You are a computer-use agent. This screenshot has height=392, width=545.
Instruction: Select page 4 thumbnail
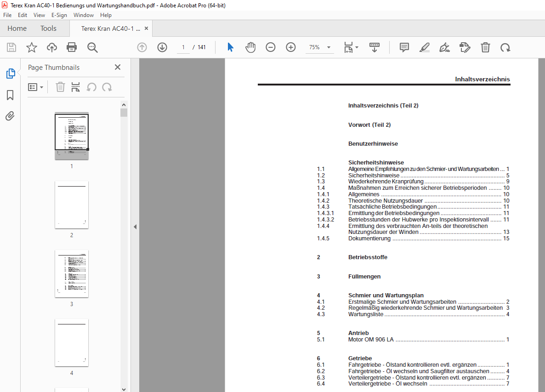tap(72, 342)
